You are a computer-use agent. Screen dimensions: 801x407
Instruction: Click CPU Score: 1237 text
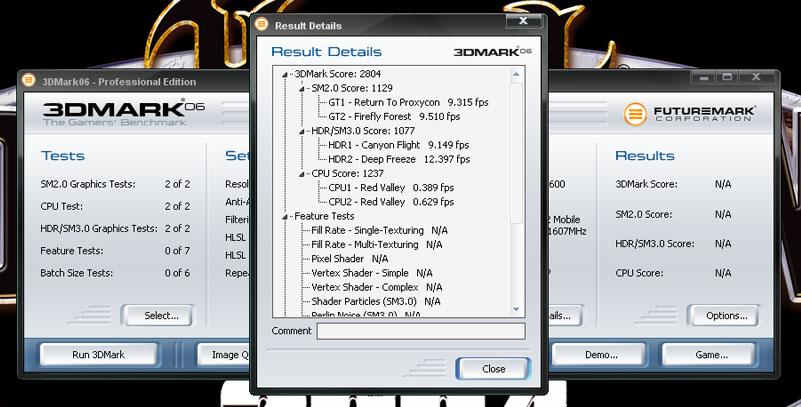point(347,174)
